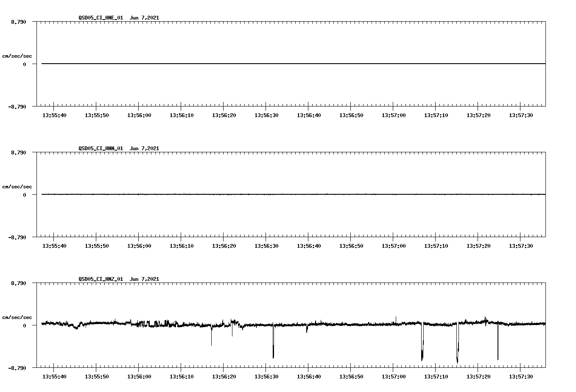
Task: Click the 13:56:10 time label under the HNN plot
Action: [182, 246]
